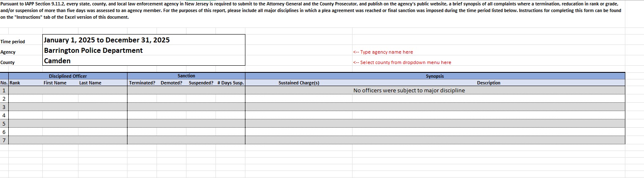This screenshot has height=178, width=644.
Task: Click the Terminated? column header
Action: tap(142, 83)
